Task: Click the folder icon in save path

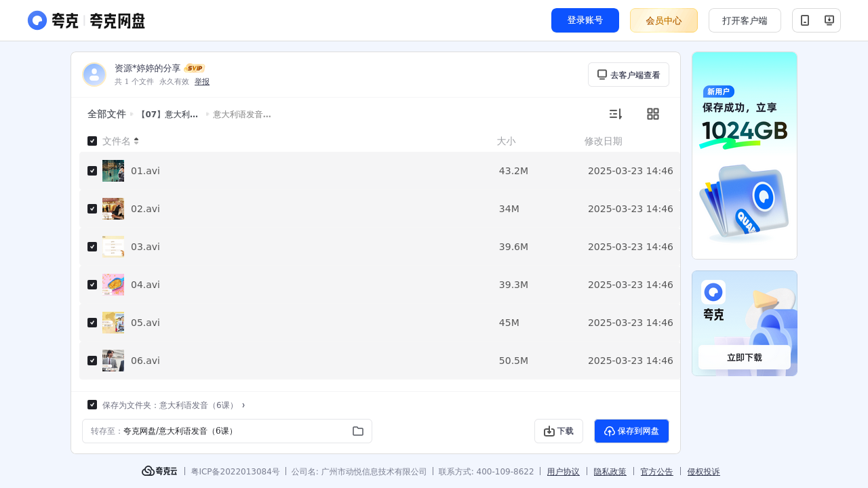Action: pyautogui.click(x=358, y=431)
